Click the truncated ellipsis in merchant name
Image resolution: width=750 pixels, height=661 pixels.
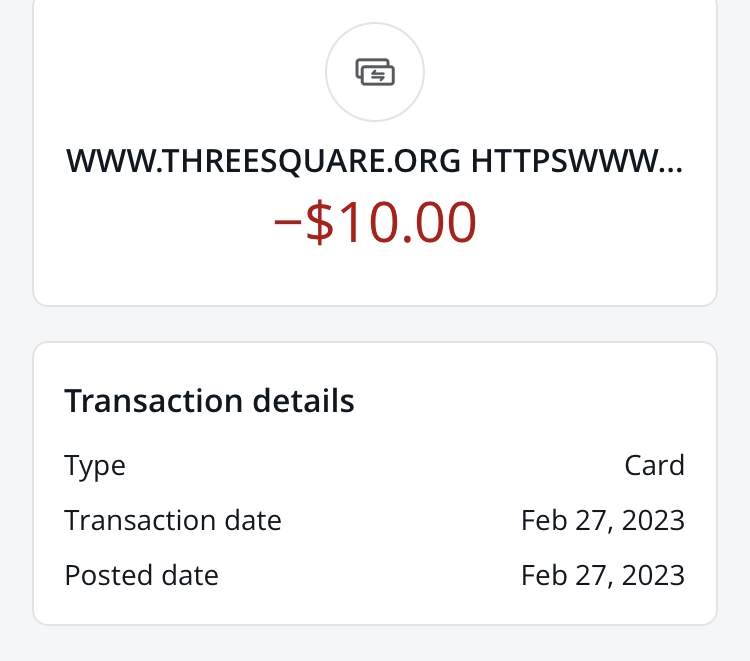click(x=674, y=163)
